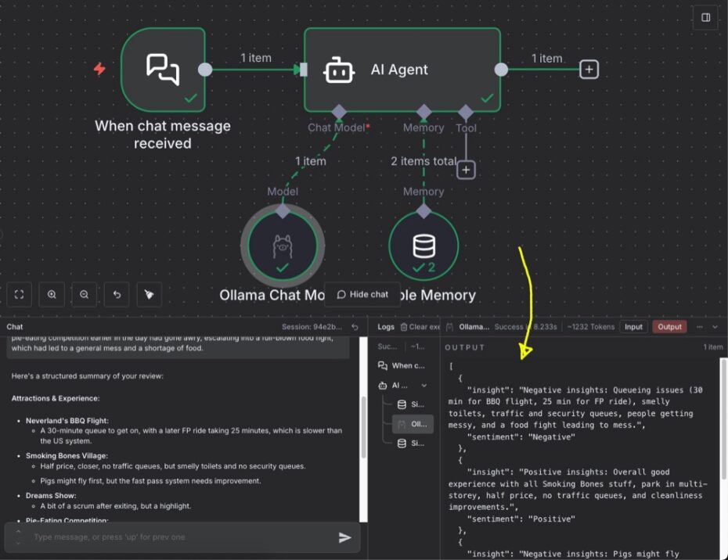Click the '~1232 Tokens' label
Image resolution: width=728 pixels, height=560 pixels.
click(590, 327)
